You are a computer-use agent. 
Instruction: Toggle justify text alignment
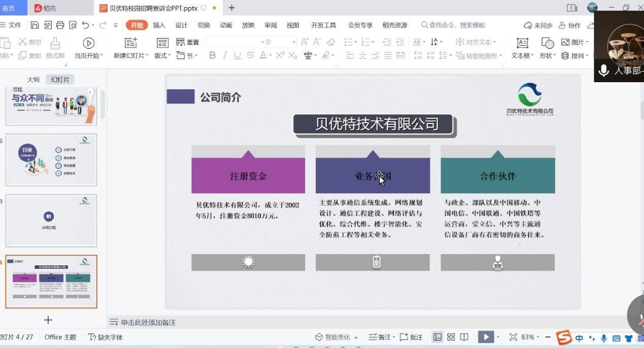click(388, 55)
